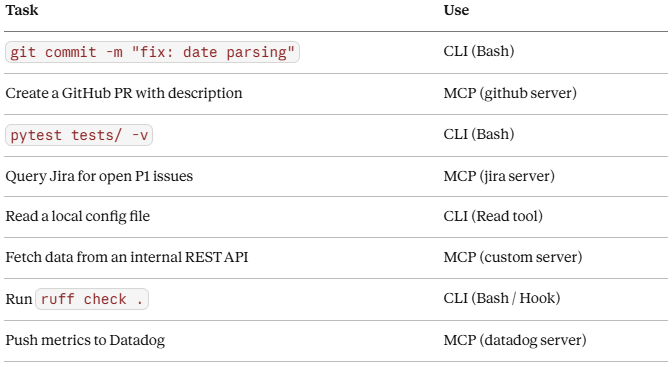672x367 pixels.
Task: Click the MCP (datadog server) cell
Action: click(515, 340)
